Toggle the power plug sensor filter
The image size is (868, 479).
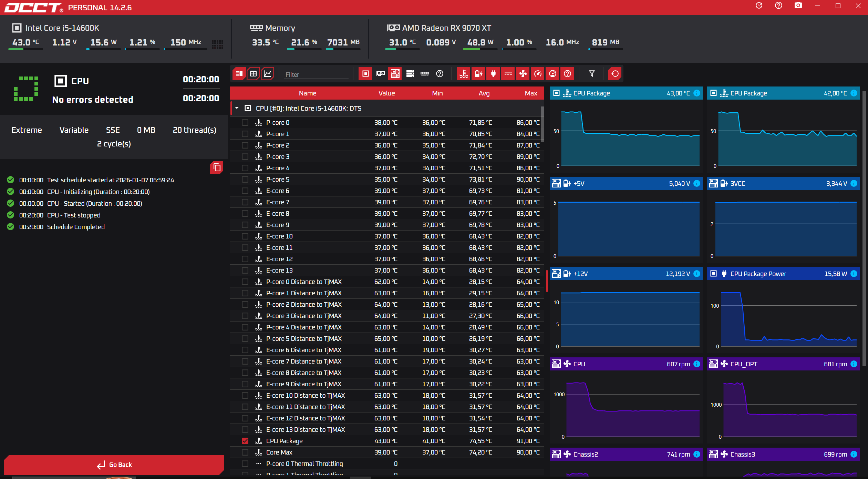[x=493, y=74]
